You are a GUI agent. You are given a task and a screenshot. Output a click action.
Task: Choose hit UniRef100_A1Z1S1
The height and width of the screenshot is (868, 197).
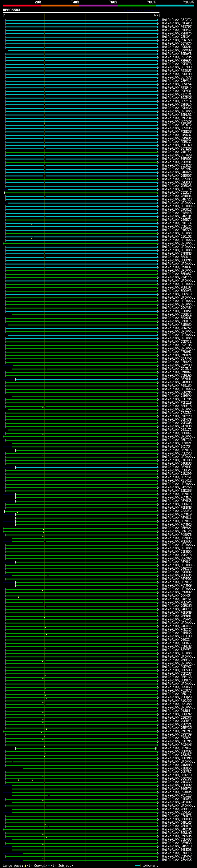(x=177, y=94)
